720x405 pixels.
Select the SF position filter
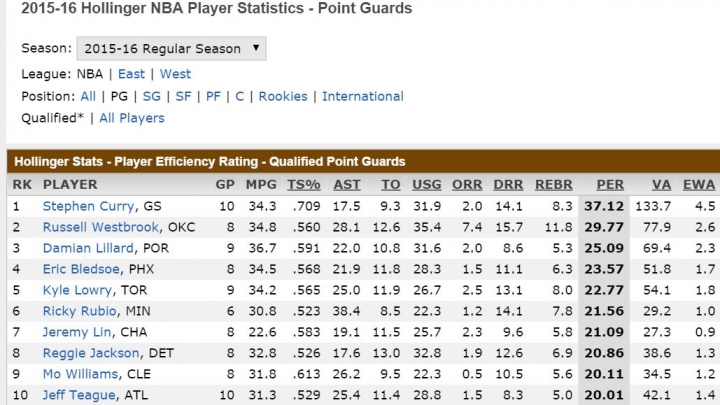183,96
